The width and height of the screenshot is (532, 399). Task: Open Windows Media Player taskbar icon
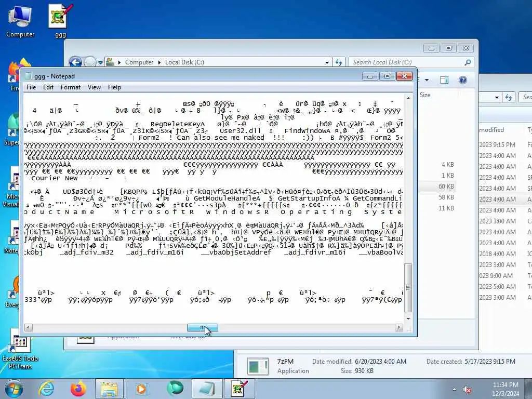141,389
